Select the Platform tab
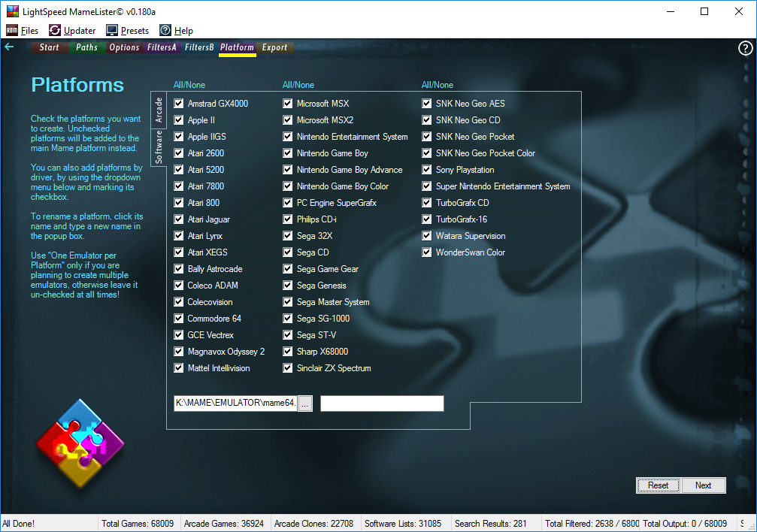This screenshot has width=757, height=532. (237, 47)
